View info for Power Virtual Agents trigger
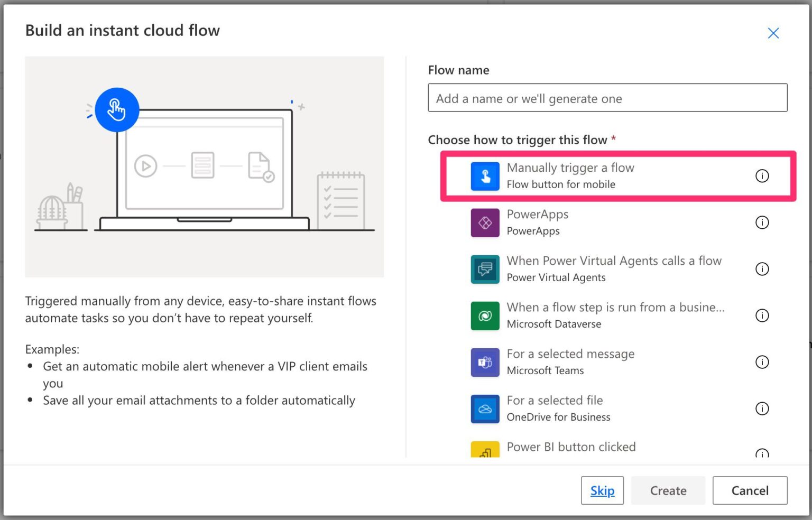Image resolution: width=812 pixels, height=520 pixels. coord(762,269)
